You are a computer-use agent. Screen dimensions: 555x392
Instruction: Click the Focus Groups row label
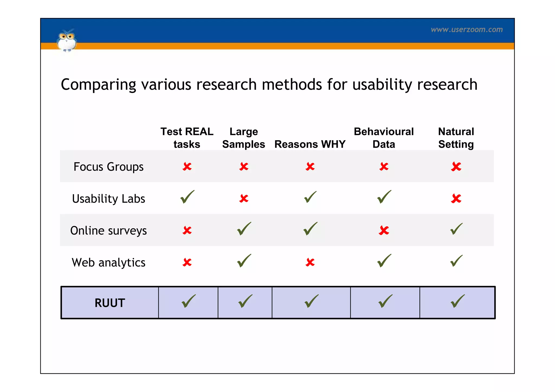coord(108,167)
